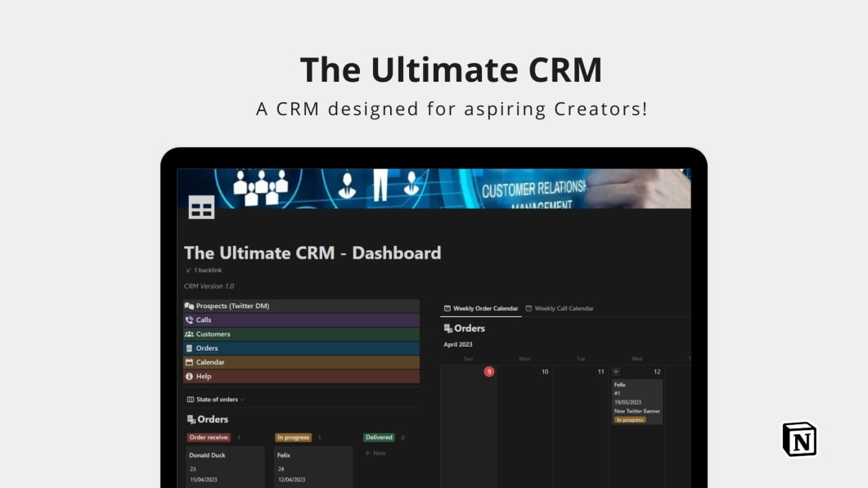Click the table icon before State of orders
The image size is (868, 488).
(x=191, y=400)
